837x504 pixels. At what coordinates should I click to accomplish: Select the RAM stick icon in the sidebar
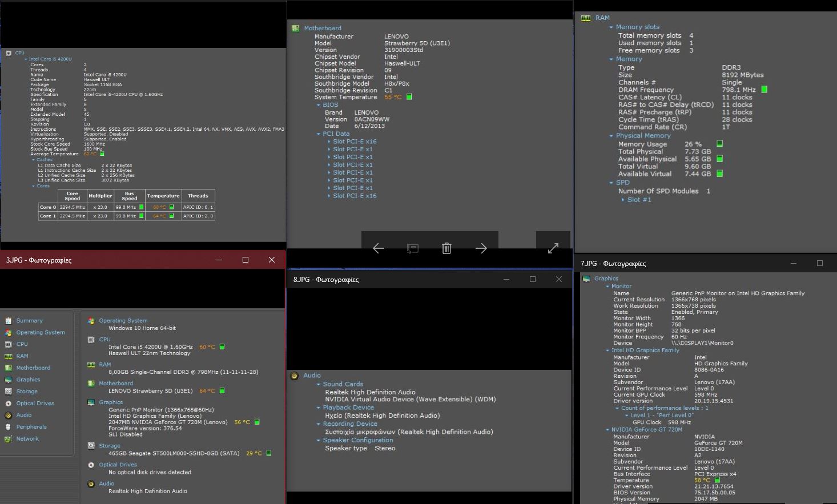point(8,356)
